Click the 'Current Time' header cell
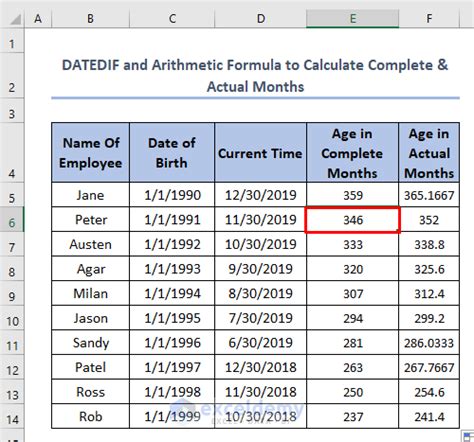Screen dimensions: 474x442 261,152
